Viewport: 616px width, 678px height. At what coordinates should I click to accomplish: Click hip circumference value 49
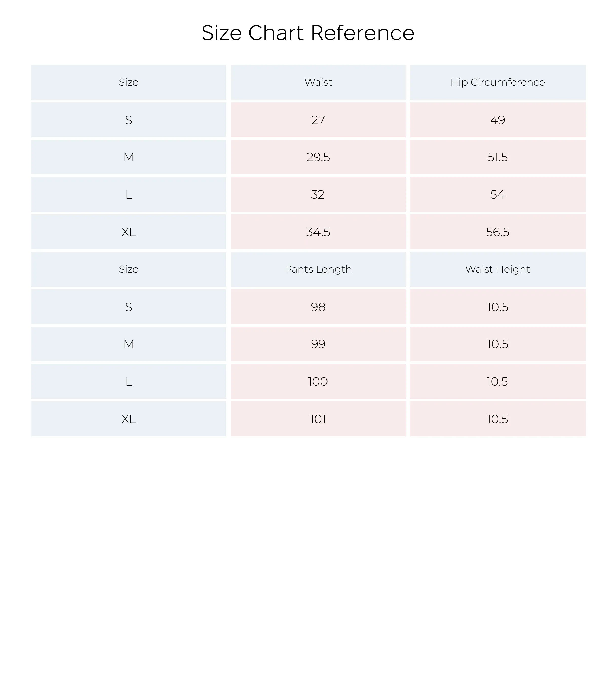click(497, 120)
